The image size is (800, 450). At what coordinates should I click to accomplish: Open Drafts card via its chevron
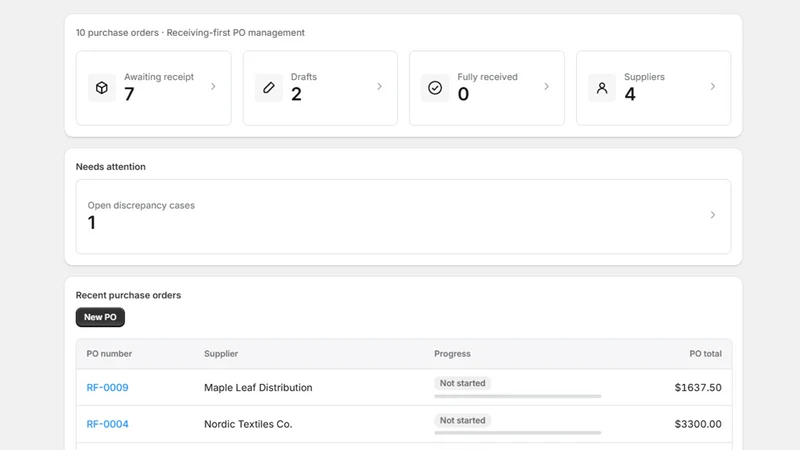[x=380, y=87]
